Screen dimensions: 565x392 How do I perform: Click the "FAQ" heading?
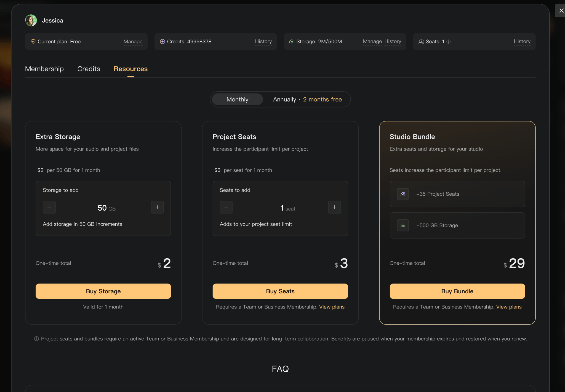click(280, 369)
